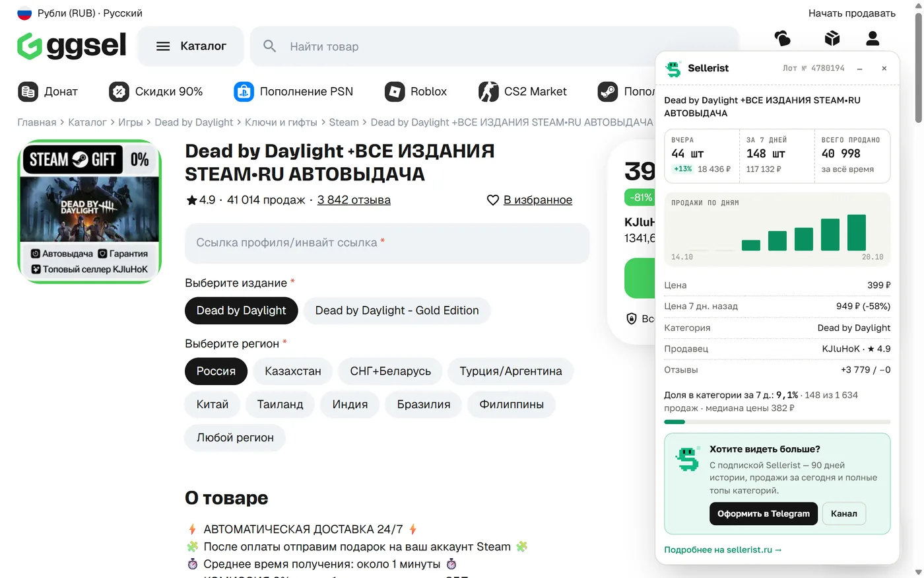Minimize the Sellerist panel
The image size is (924, 578).
point(859,69)
